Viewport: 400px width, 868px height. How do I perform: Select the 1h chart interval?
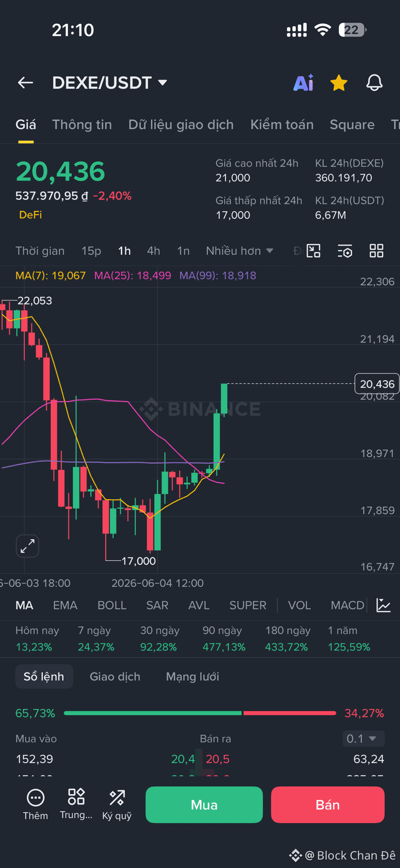(x=125, y=251)
